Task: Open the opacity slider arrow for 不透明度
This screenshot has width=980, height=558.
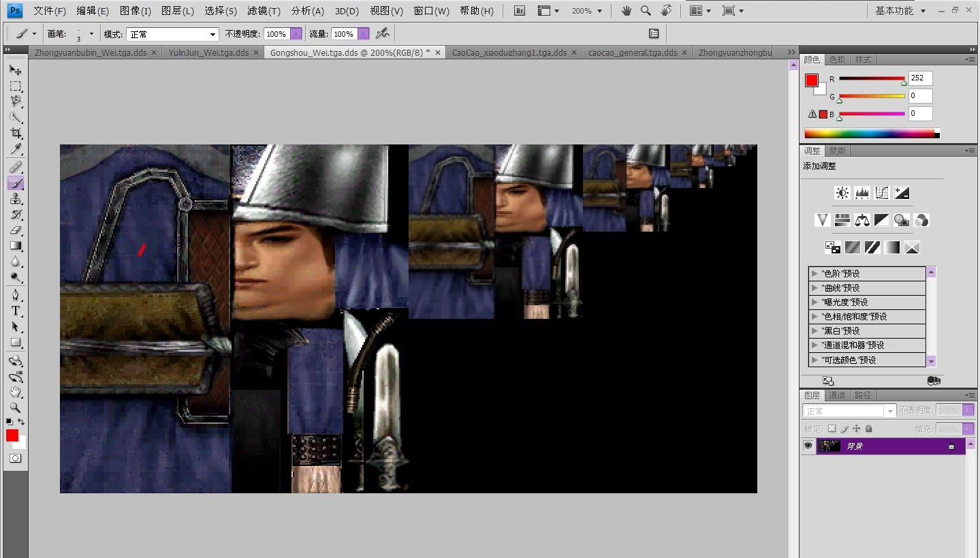Action: (296, 34)
